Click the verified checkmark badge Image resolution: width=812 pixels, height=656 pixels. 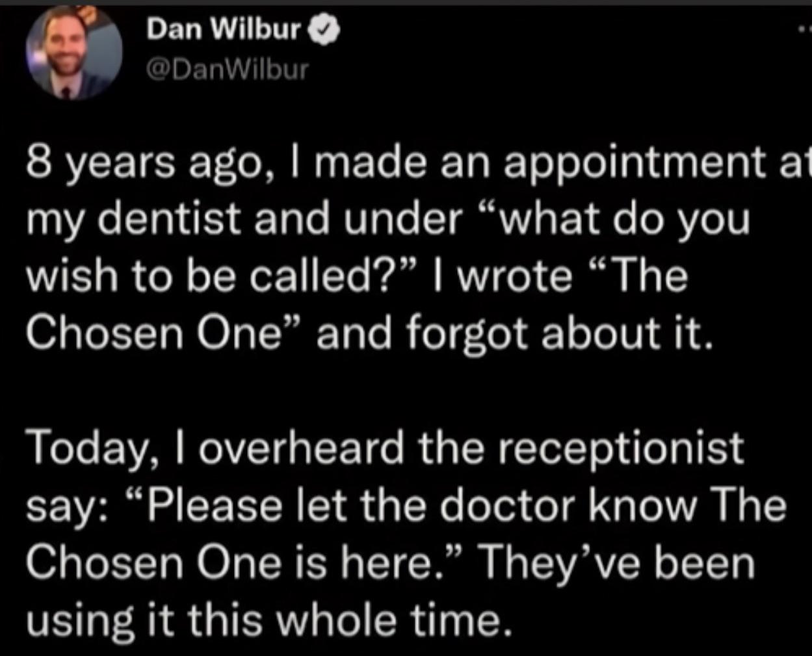point(325,30)
